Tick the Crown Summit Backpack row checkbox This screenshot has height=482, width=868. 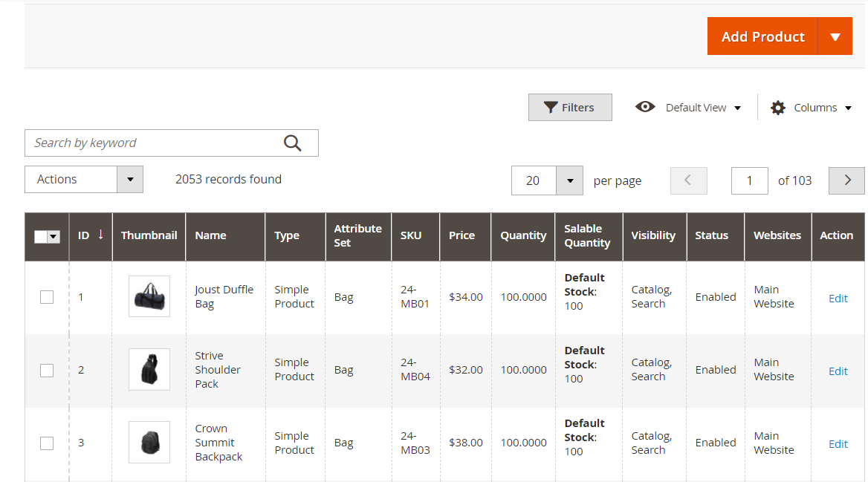[47, 443]
